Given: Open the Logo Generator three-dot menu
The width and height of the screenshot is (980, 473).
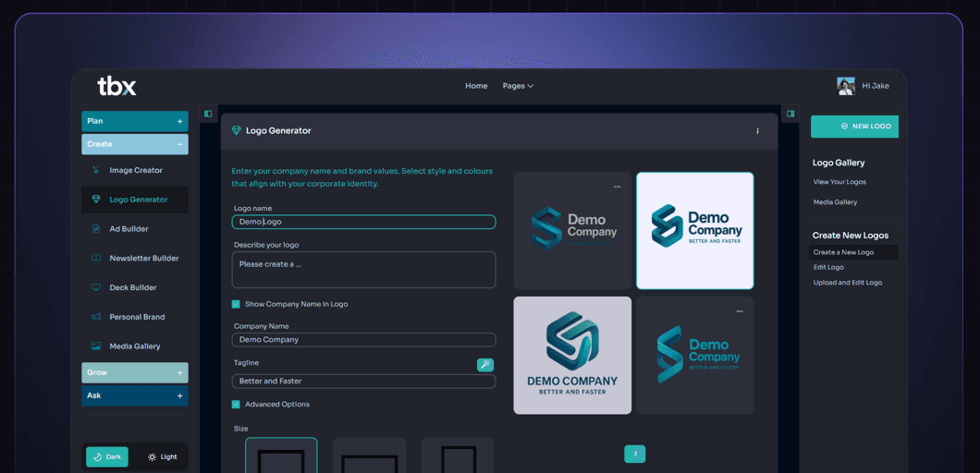Looking at the screenshot, I should [757, 131].
